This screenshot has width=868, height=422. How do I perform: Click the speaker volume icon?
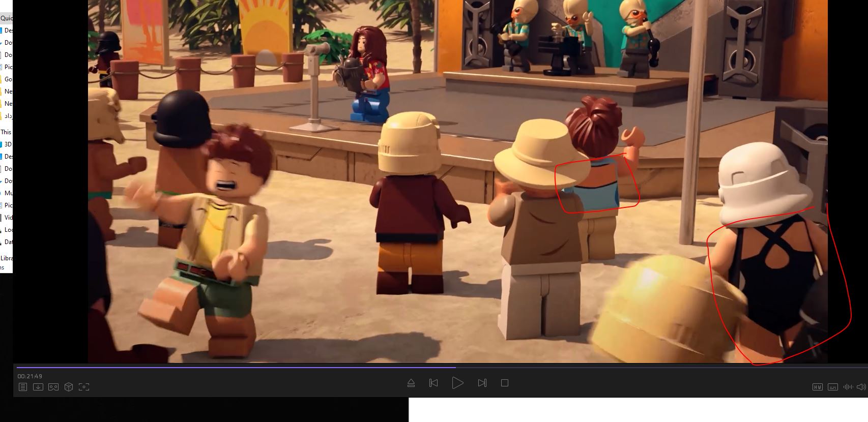[x=861, y=387]
